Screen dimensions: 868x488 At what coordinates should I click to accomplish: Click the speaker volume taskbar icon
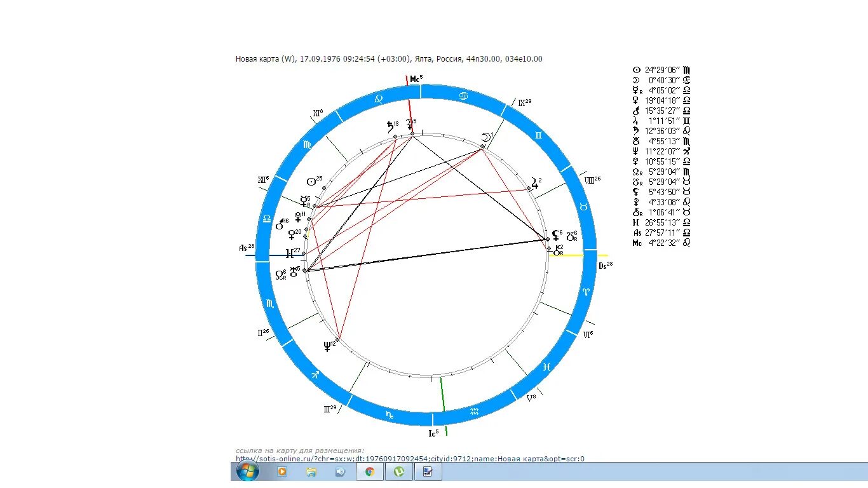340,471
